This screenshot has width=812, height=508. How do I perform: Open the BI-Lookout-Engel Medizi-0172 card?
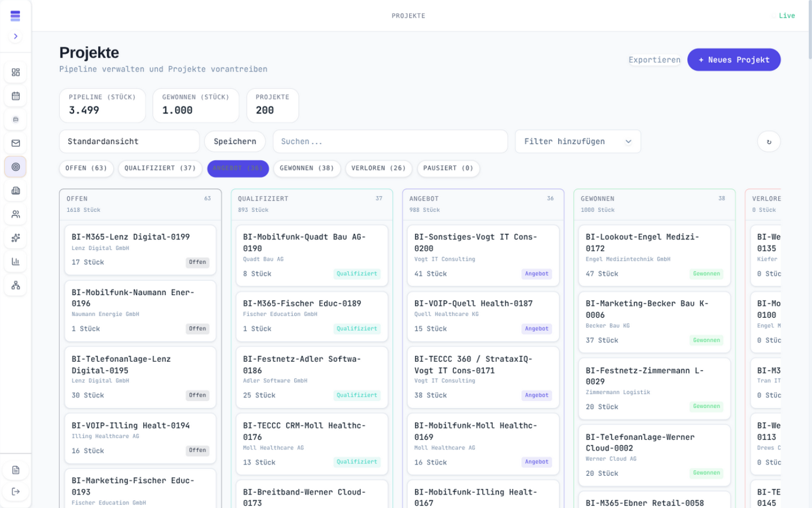click(x=655, y=256)
